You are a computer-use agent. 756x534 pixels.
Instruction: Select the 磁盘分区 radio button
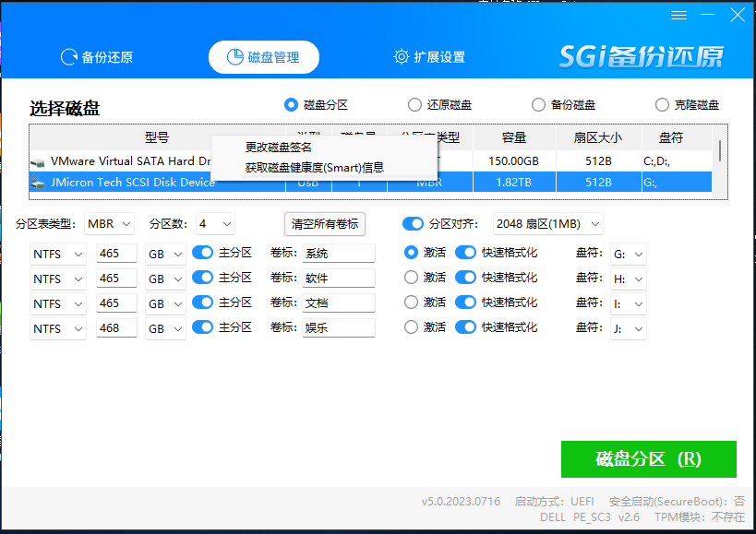click(x=291, y=104)
